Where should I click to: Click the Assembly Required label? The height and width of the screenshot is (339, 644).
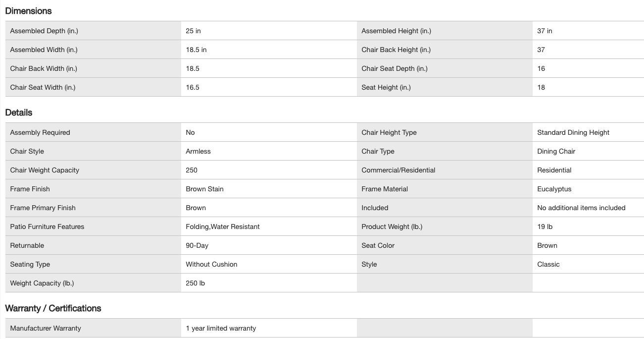click(40, 132)
